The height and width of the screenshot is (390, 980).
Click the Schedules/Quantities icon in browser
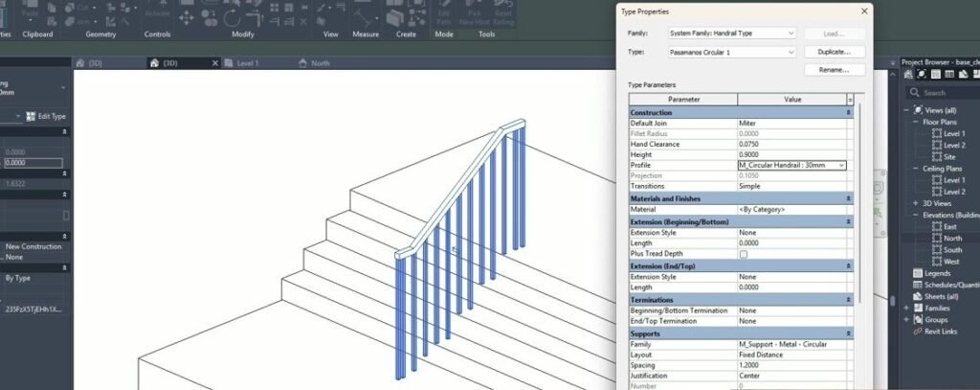(918, 285)
